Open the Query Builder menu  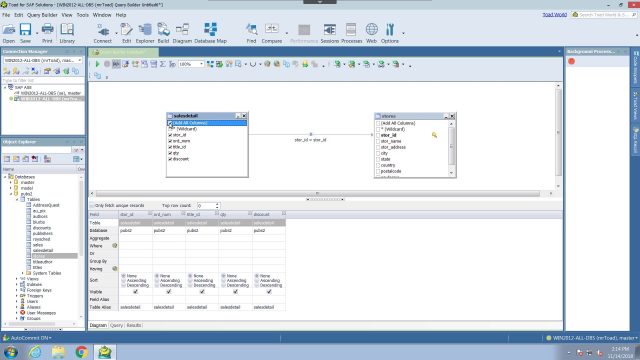42,15
